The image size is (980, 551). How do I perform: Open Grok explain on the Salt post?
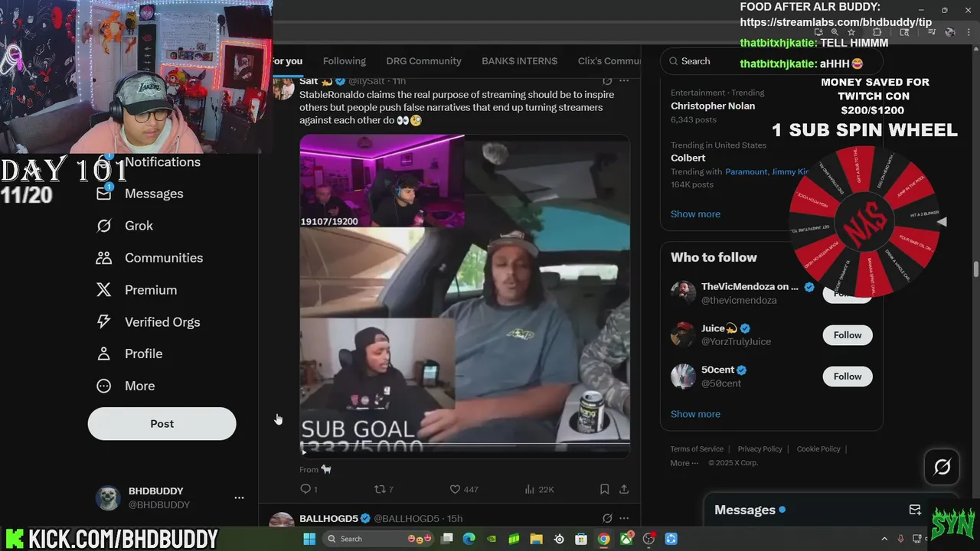pyautogui.click(x=607, y=80)
